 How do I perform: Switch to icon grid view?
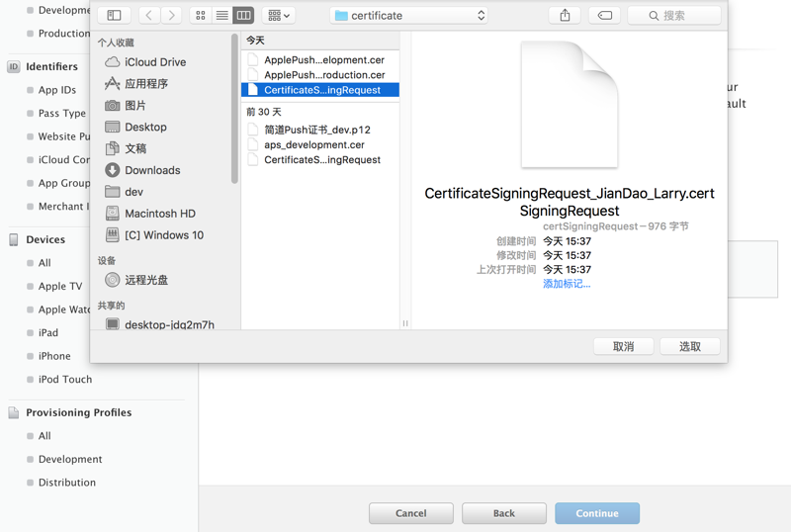pos(201,15)
